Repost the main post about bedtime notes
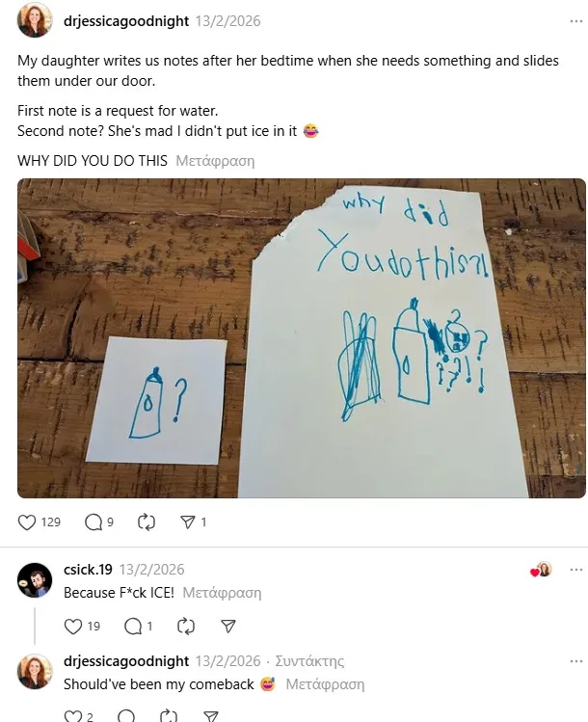 point(147,521)
